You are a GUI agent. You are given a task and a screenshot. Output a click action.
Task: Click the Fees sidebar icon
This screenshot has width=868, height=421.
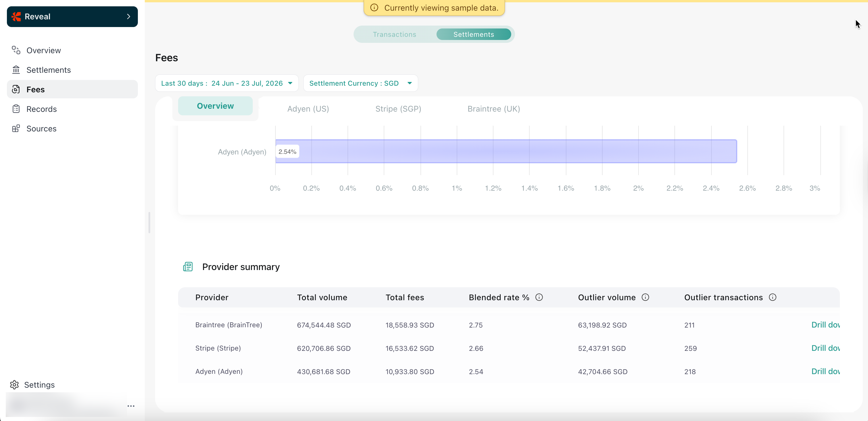click(16, 89)
